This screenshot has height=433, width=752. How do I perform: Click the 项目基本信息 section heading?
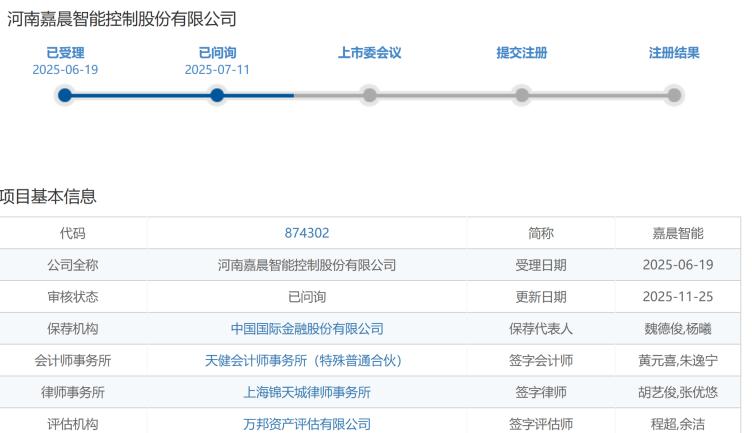coord(49,197)
